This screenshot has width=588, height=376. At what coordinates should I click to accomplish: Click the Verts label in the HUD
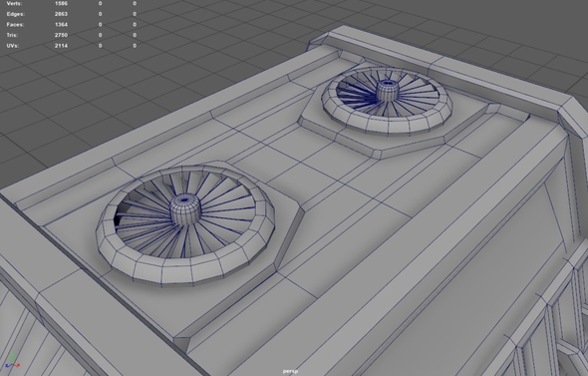pos(14,3)
